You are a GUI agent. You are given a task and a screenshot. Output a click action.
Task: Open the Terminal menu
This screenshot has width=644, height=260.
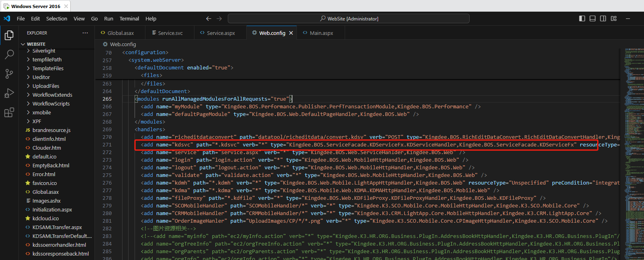[129, 18]
